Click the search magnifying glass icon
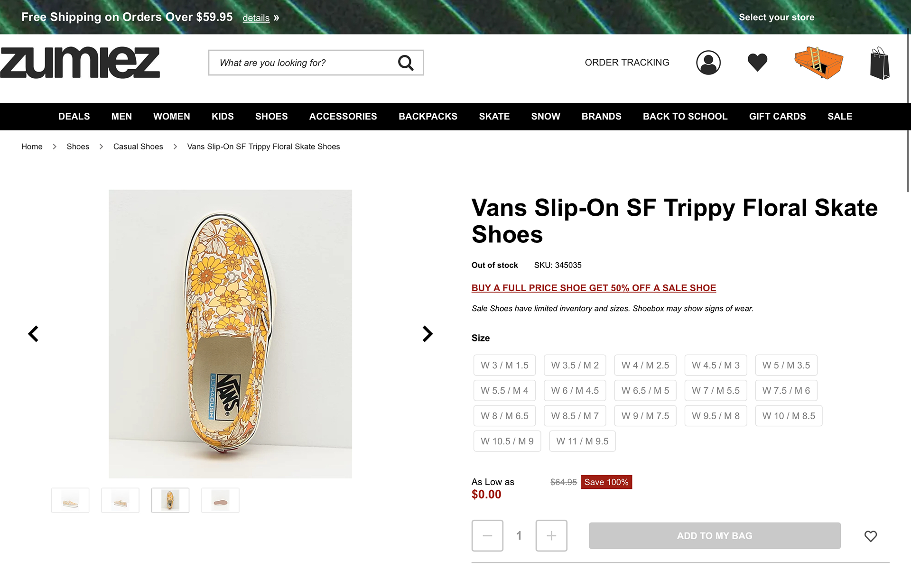The image size is (911, 588). [x=406, y=63]
